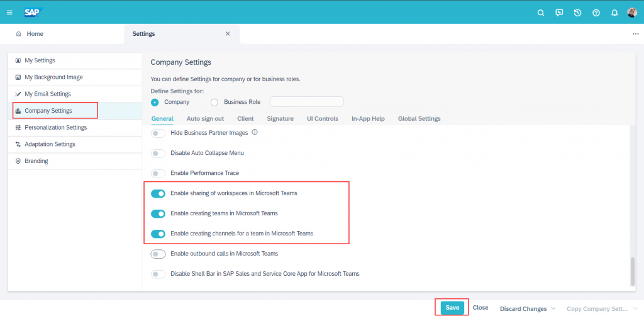The width and height of the screenshot is (644, 316).
Task: Click the Close button in footer
Action: 480,308
